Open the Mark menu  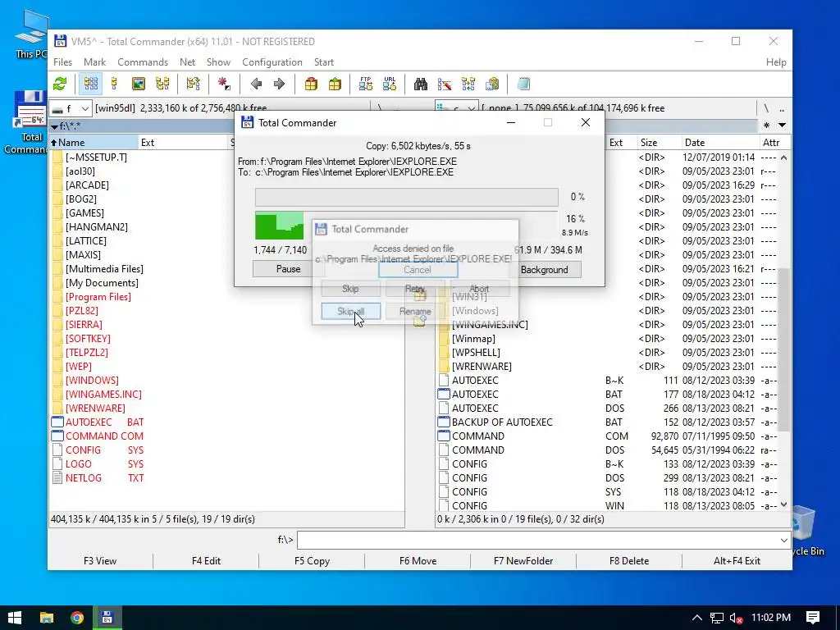pyautogui.click(x=95, y=62)
